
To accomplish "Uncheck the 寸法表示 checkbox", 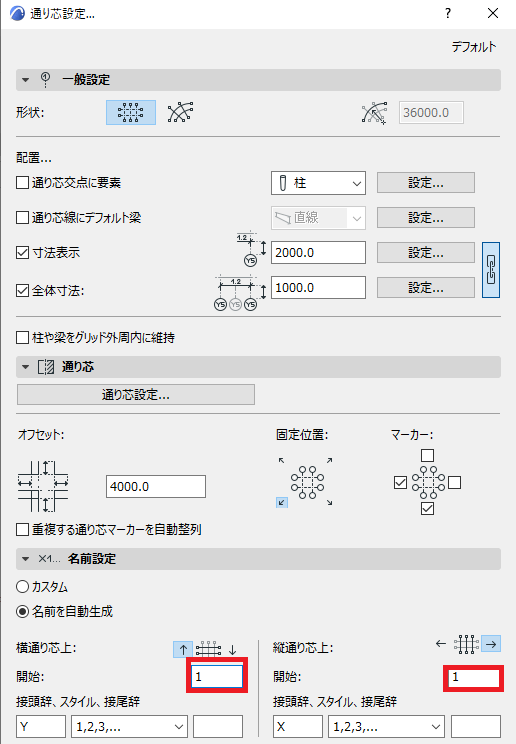I will pos(22,252).
